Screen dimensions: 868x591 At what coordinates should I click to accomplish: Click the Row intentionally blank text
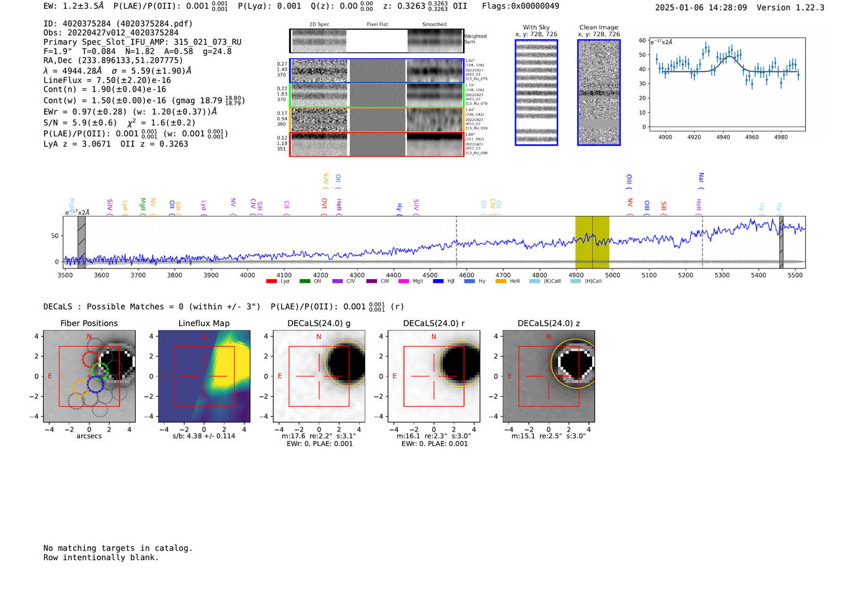click(x=101, y=558)
